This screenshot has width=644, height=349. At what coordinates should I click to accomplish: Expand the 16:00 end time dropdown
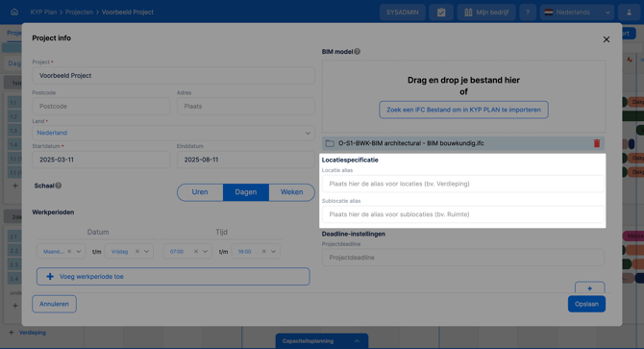[273, 251]
